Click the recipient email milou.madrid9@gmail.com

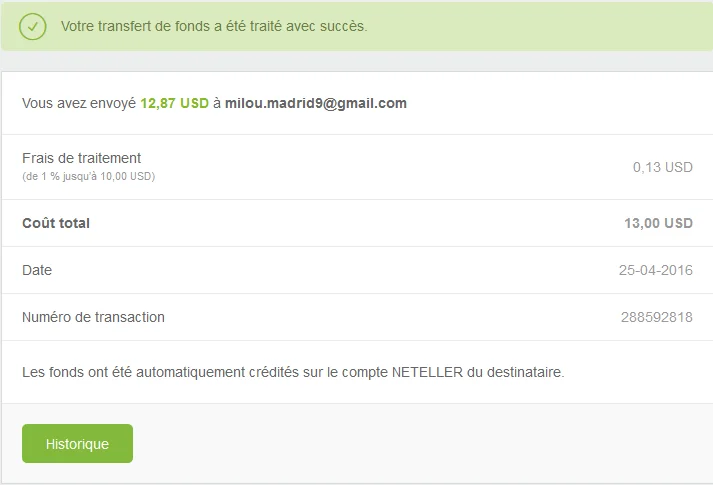[315, 103]
